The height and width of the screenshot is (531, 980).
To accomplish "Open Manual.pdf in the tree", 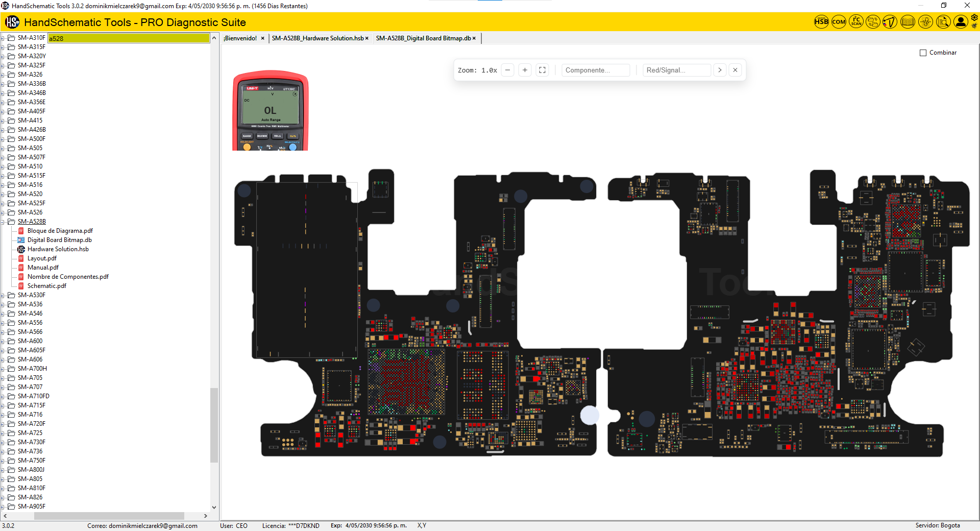I will pos(43,268).
